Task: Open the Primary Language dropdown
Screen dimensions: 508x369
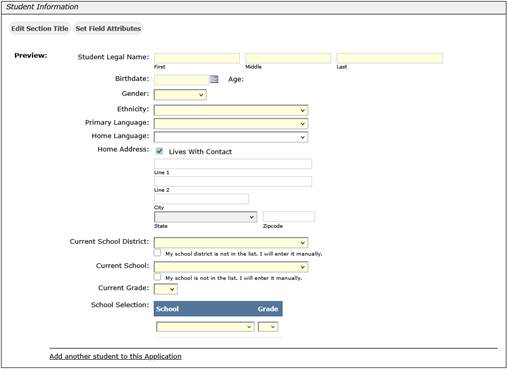Action: tap(231, 124)
